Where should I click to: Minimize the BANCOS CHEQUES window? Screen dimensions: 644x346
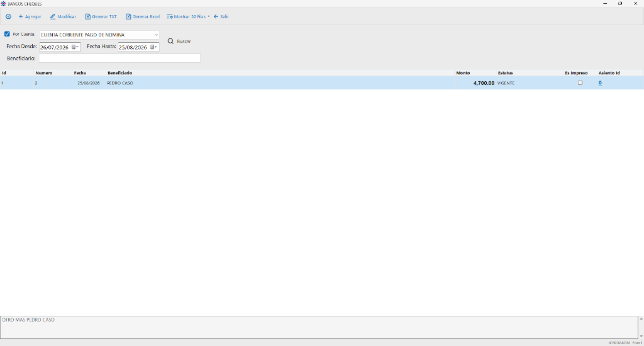[605, 4]
